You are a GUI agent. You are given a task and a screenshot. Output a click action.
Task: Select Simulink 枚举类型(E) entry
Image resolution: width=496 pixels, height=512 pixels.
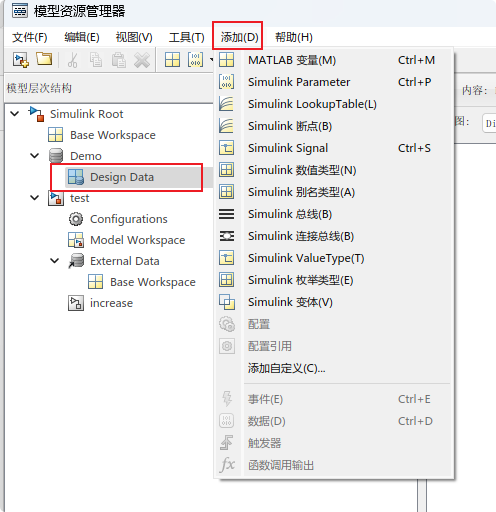(x=333, y=280)
